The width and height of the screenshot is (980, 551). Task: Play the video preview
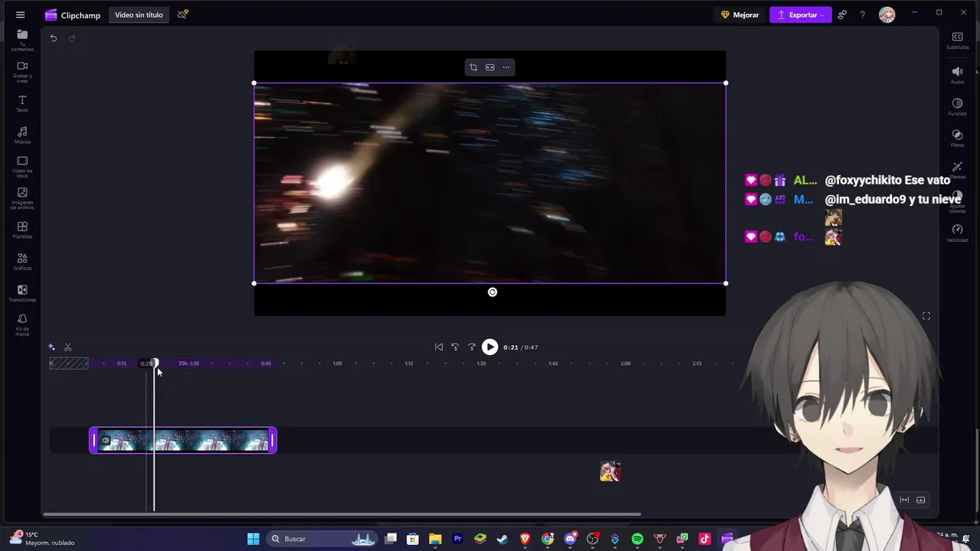click(490, 347)
